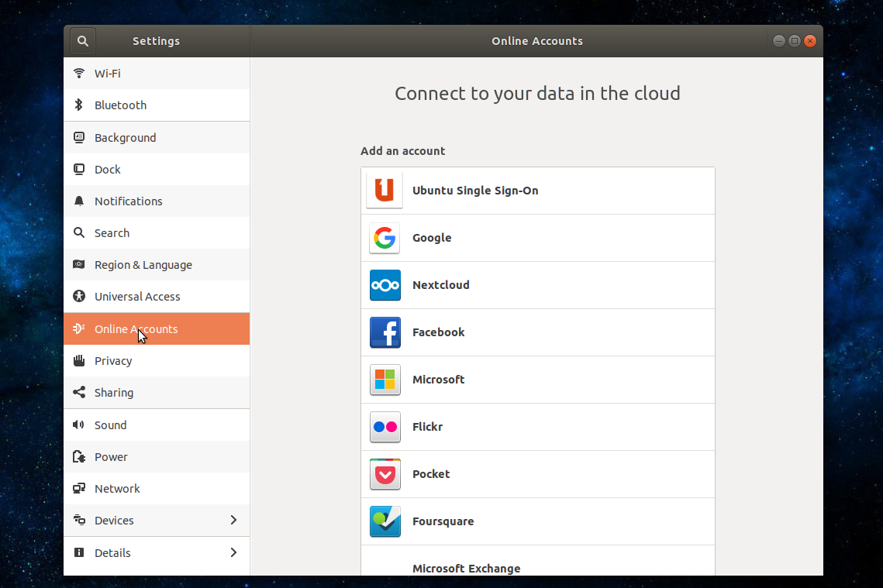
Task: Open the Network settings panel
Action: [157, 488]
